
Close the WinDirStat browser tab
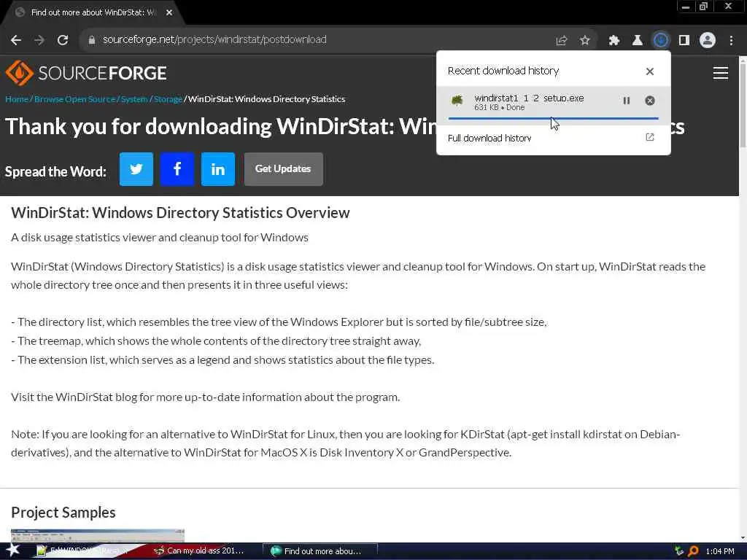click(169, 13)
